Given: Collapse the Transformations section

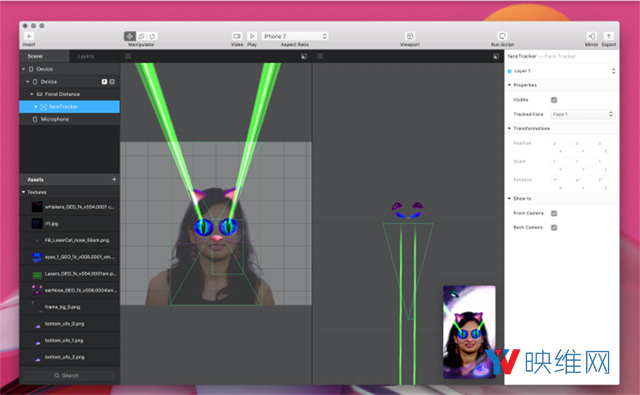Looking at the screenshot, I should (x=509, y=129).
